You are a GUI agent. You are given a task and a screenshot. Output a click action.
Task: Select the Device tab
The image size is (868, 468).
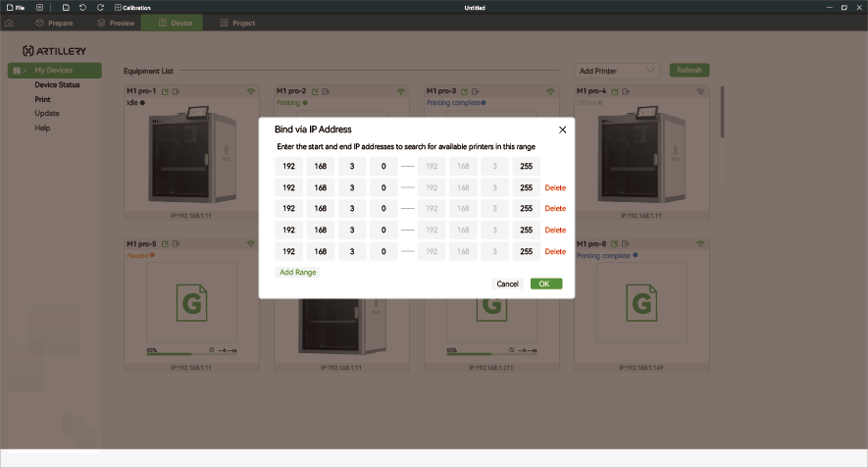(x=173, y=24)
